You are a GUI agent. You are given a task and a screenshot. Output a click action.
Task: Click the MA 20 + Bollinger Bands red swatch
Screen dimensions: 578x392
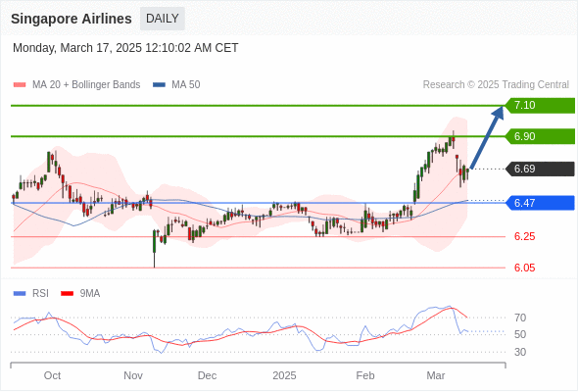click(20, 85)
